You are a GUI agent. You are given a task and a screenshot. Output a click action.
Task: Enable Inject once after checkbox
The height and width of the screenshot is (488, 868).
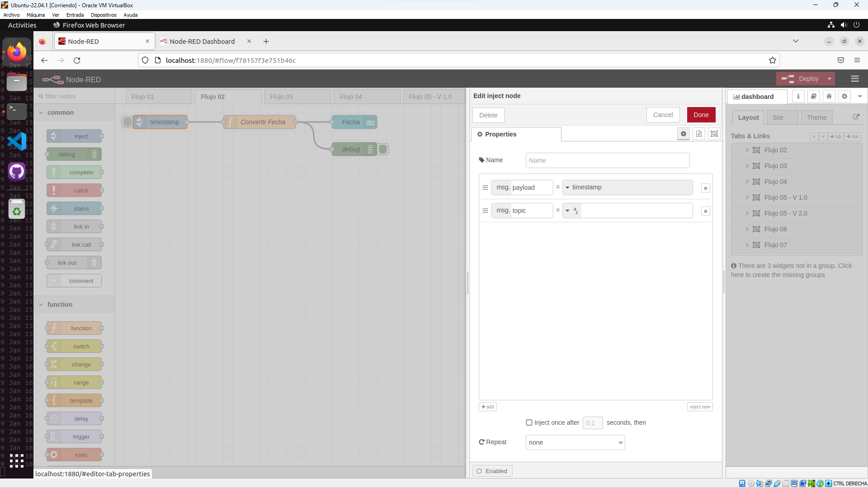click(529, 422)
